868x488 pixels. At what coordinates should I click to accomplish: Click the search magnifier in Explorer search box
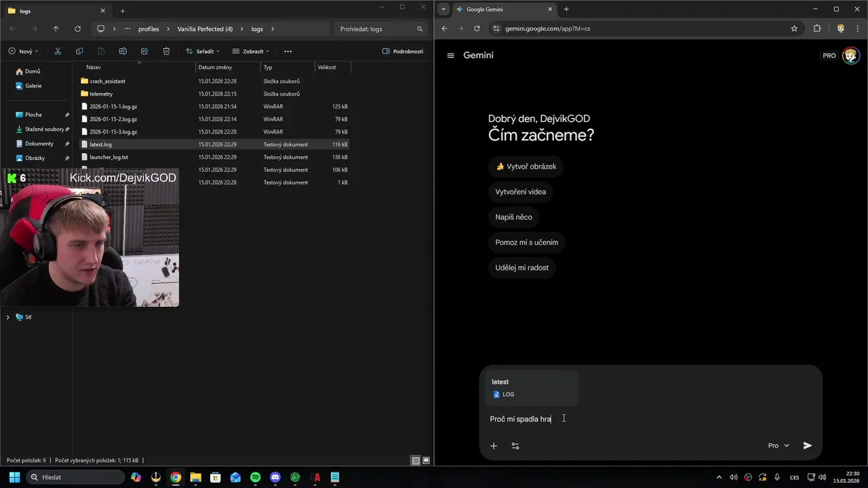click(x=420, y=29)
